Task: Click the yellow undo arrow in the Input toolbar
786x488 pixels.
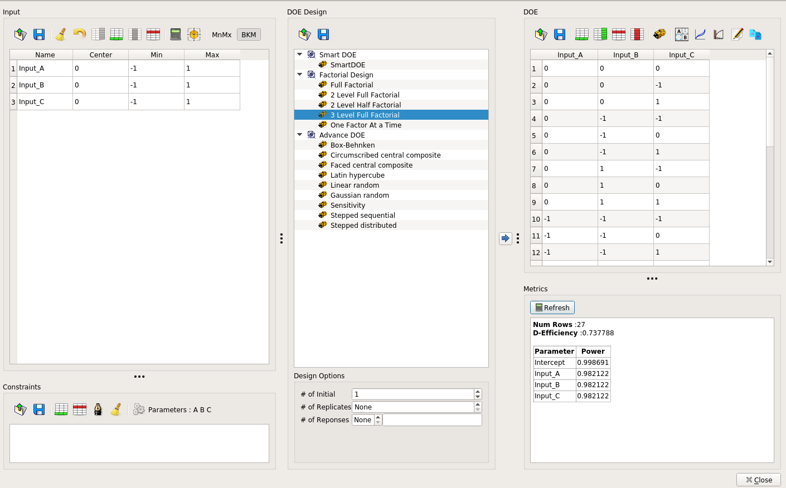Action: pos(79,35)
